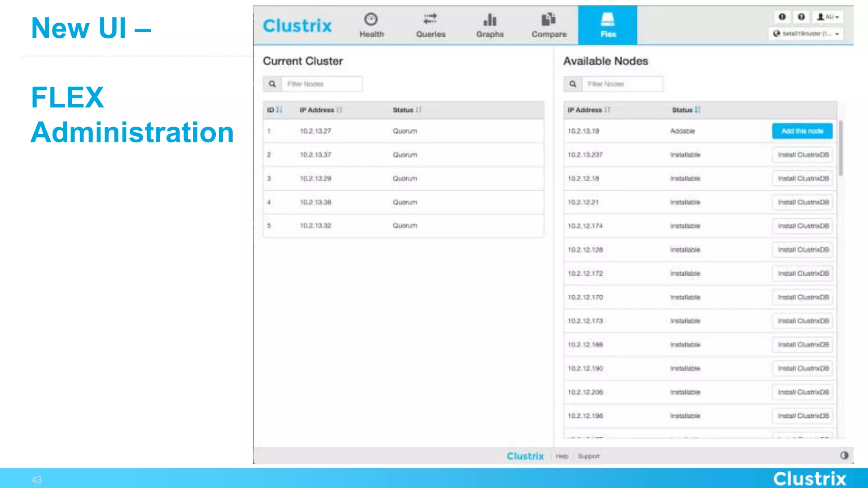Open the Compare section

click(549, 25)
